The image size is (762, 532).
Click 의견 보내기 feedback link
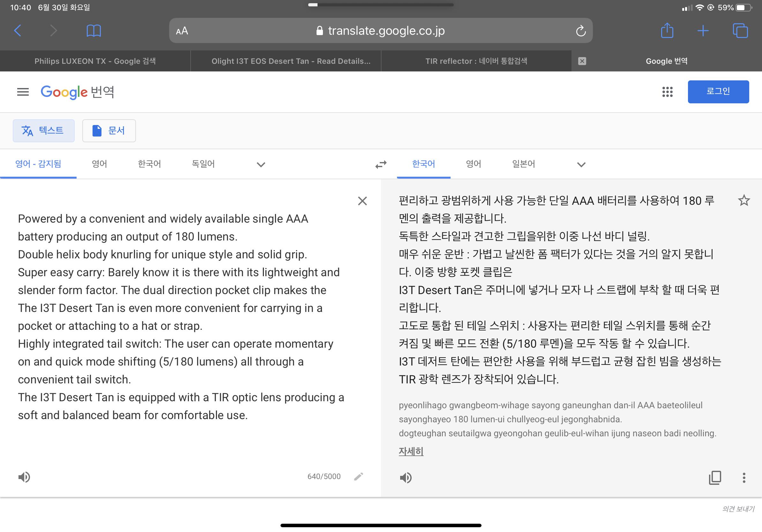(x=738, y=509)
